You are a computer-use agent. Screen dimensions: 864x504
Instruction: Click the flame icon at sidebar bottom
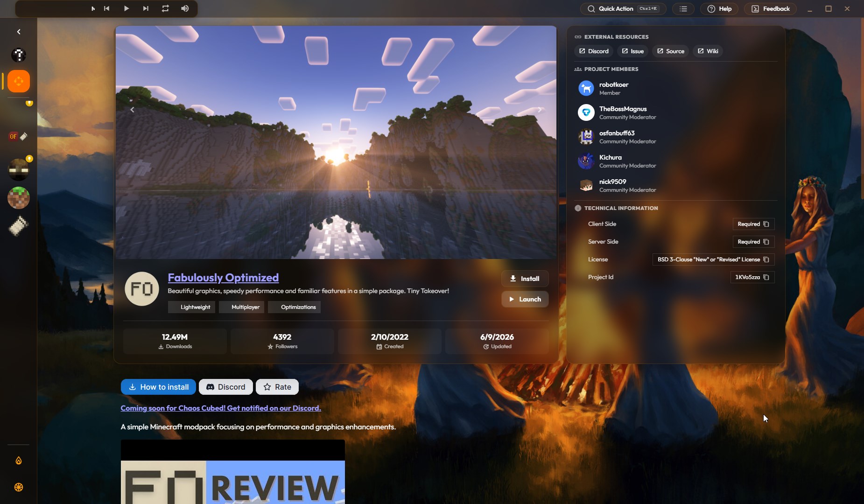pyautogui.click(x=19, y=461)
